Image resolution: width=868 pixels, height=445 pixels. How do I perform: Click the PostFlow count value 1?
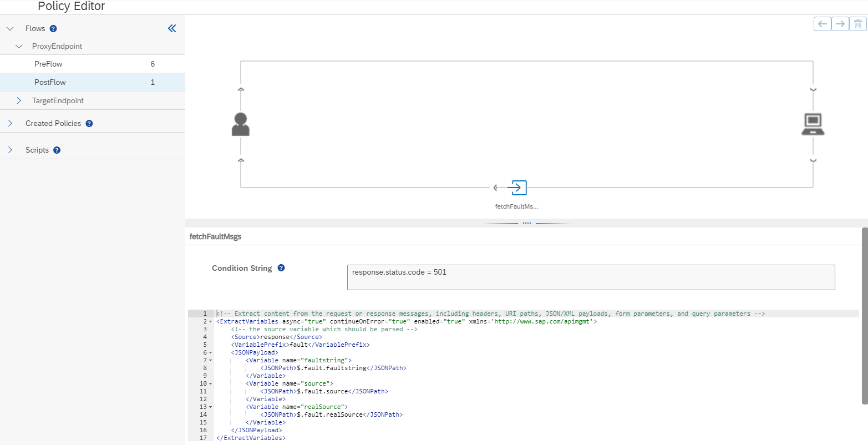click(153, 82)
